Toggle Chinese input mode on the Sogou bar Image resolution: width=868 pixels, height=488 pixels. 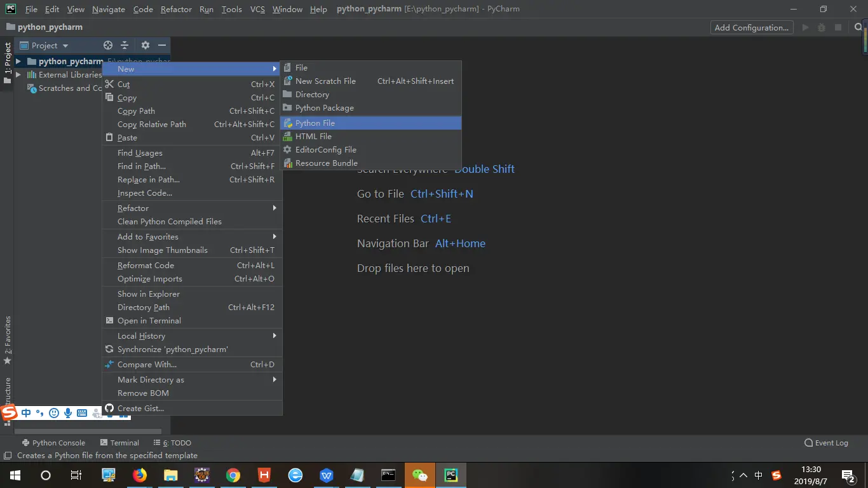pyautogui.click(x=26, y=413)
